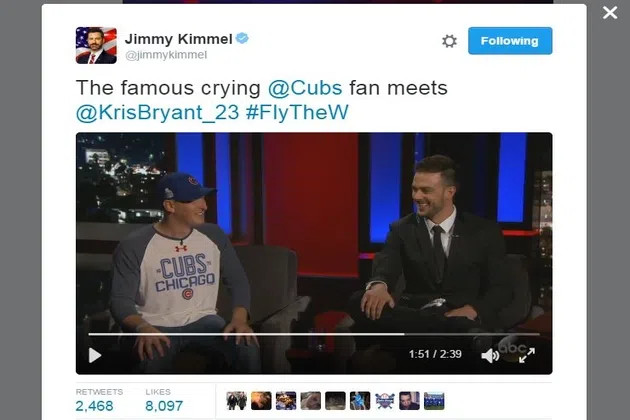This screenshot has width=630, height=420.
Task: Click the abc watermark in video
Action: pyautogui.click(x=513, y=347)
